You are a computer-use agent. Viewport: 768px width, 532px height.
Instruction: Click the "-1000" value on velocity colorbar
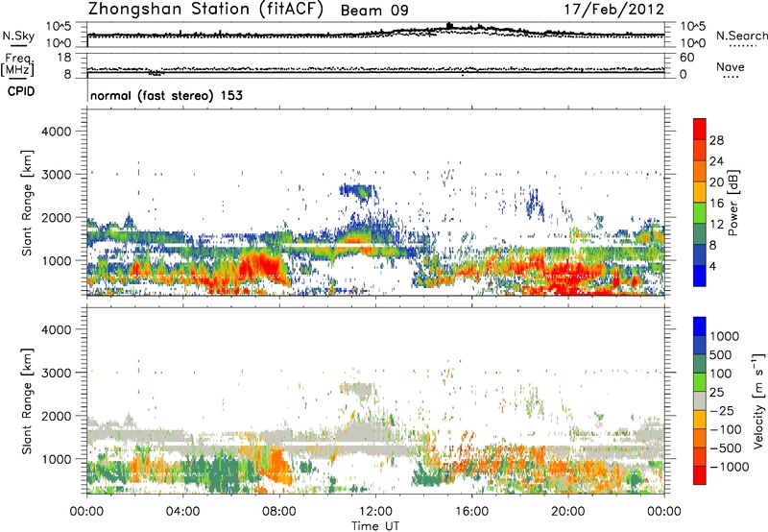730,467
